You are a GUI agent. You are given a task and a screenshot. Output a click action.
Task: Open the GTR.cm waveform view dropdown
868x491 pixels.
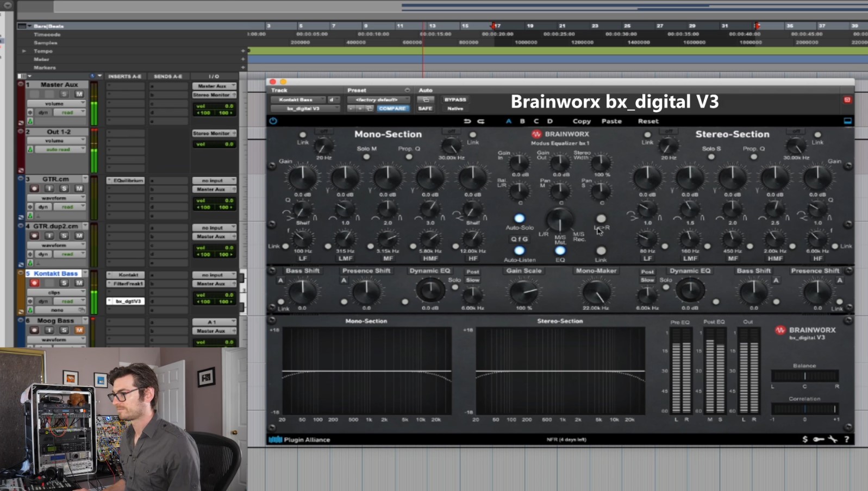tap(57, 198)
